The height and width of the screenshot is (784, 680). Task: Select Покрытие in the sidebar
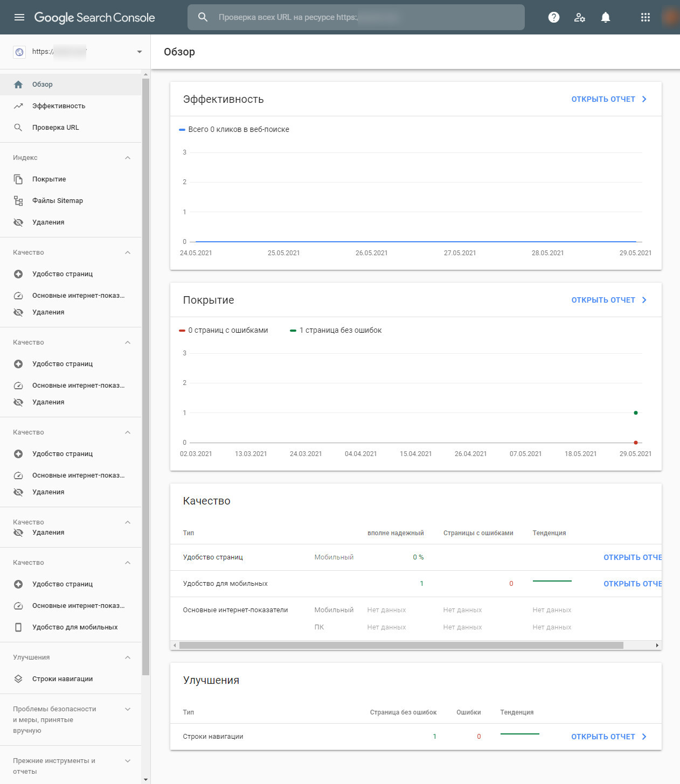pyautogui.click(x=49, y=179)
